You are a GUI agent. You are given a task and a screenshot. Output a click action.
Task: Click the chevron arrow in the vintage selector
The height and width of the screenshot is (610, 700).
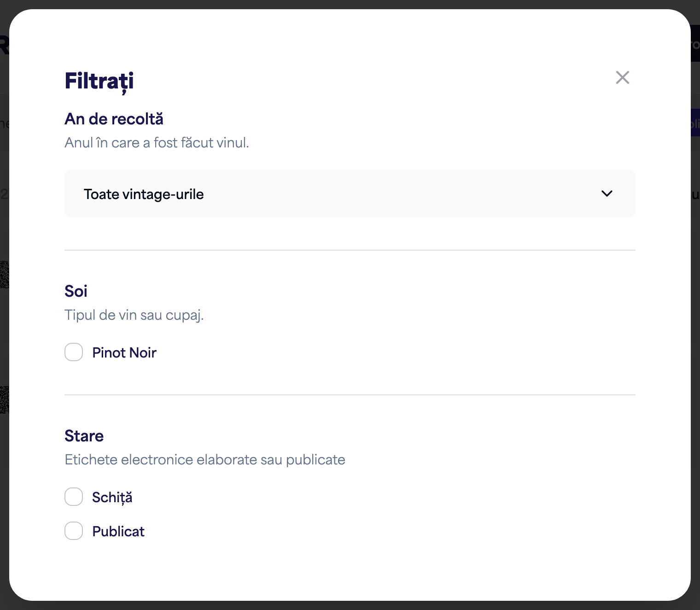click(607, 194)
